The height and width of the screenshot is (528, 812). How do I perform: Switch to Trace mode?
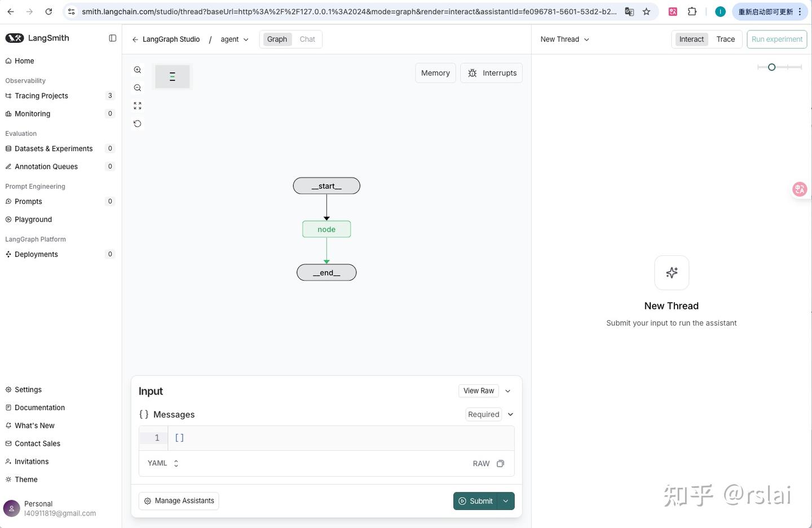tap(725, 39)
